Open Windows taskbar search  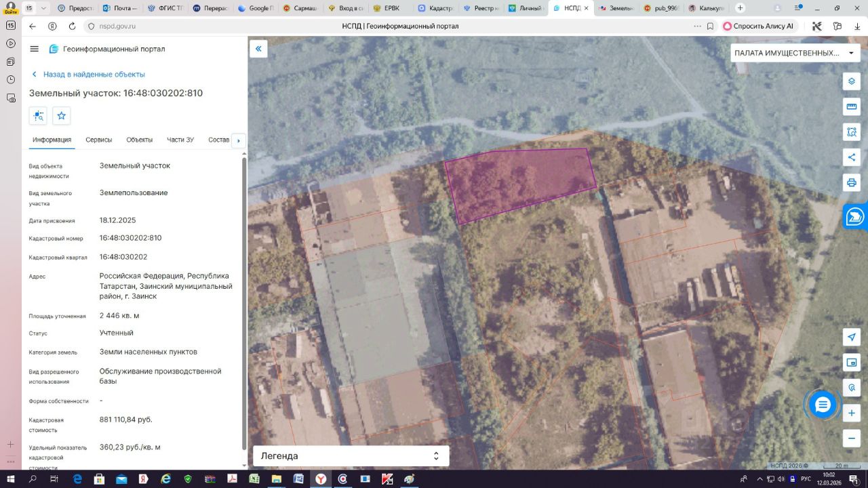[x=33, y=479]
